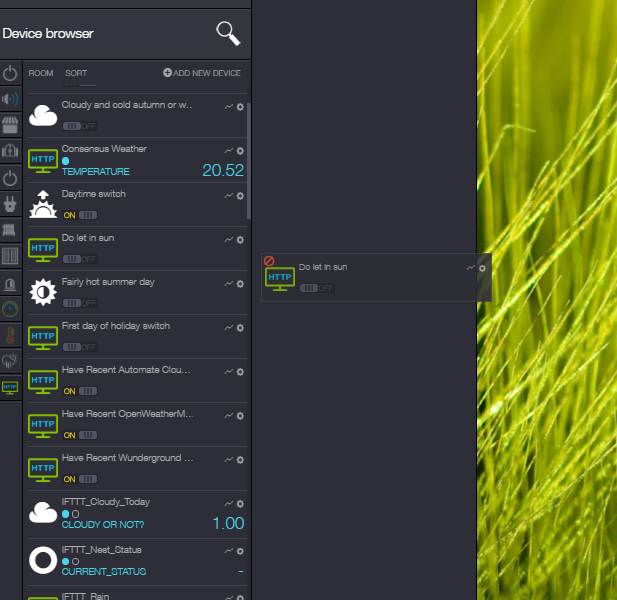Open settings gear on dragged Do let in sun

tap(482, 268)
